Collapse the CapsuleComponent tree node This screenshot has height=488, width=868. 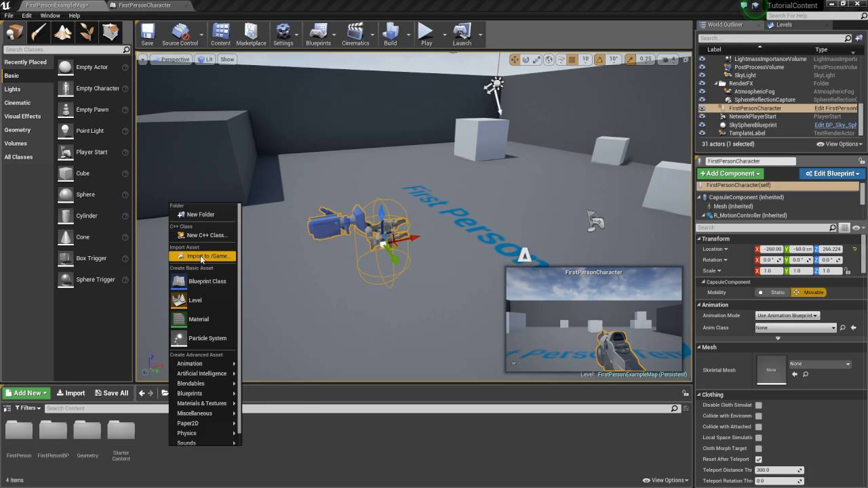701,197
